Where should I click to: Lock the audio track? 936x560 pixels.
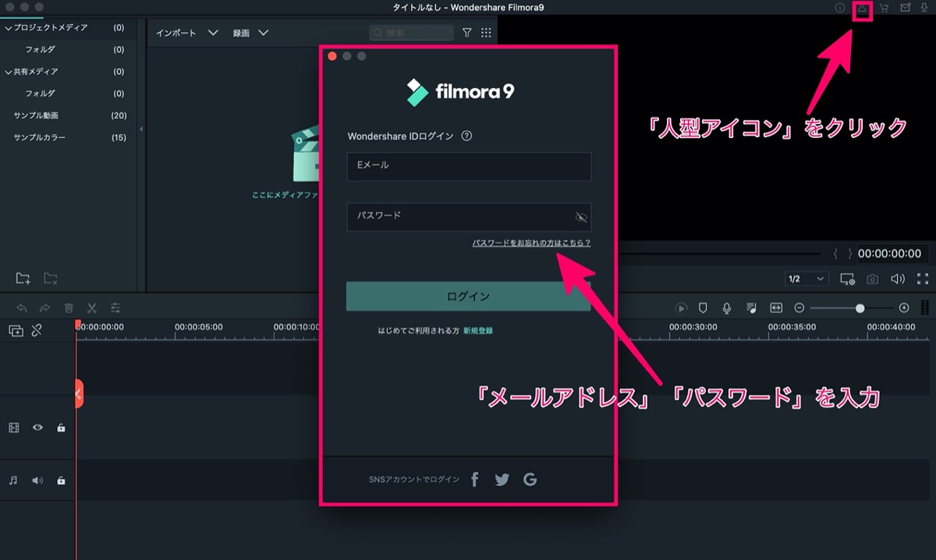61,480
